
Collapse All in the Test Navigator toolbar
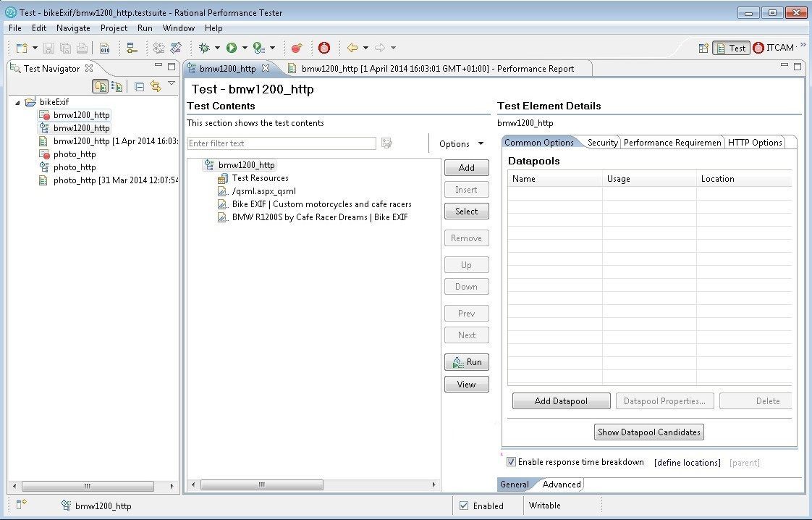click(139, 85)
